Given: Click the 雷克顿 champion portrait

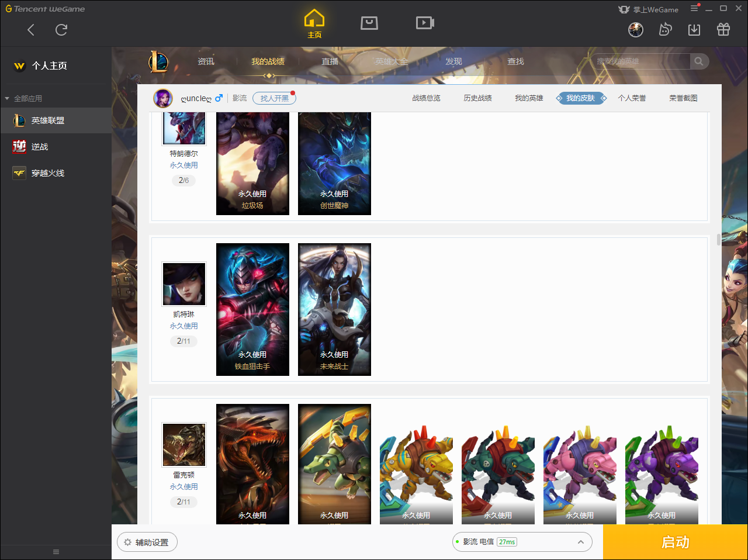Looking at the screenshot, I should click(184, 445).
